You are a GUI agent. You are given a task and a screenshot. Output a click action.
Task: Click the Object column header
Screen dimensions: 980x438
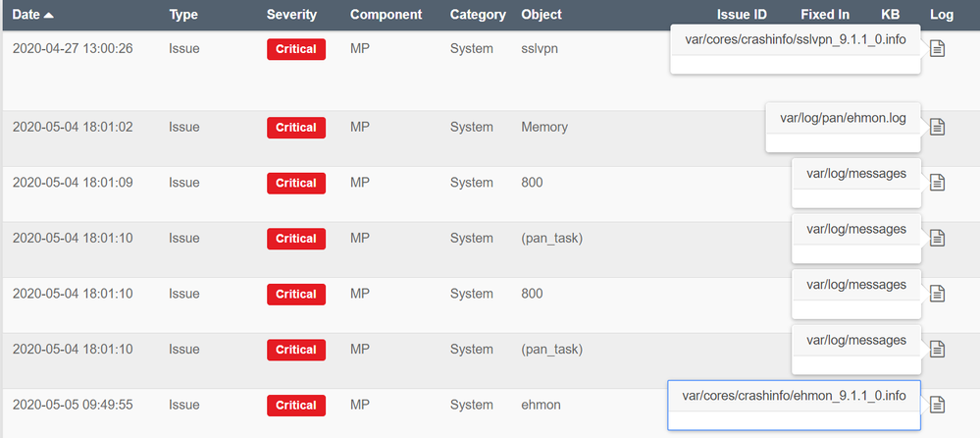coord(542,15)
